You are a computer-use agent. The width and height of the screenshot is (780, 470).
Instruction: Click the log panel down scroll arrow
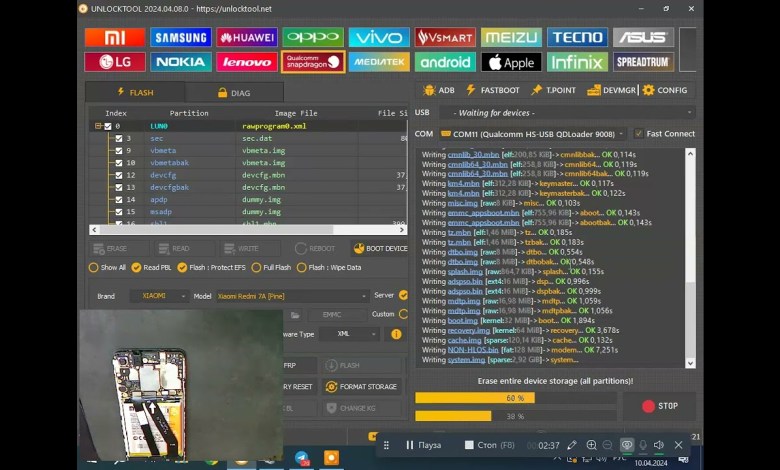[690, 363]
